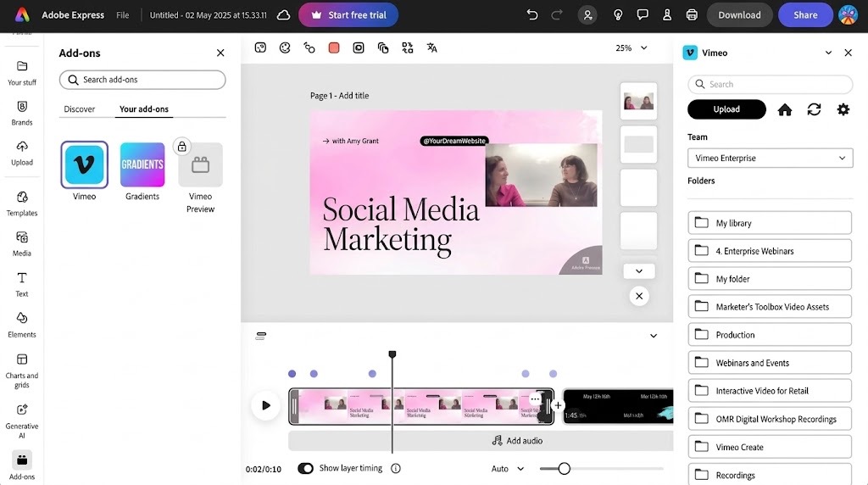This screenshot has height=485, width=868.
Task: Open Your stuff in the sidebar
Action: point(21,73)
